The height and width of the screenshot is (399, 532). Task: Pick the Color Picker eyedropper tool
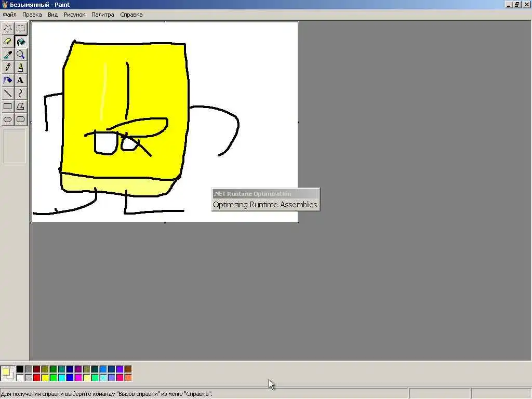click(8, 55)
